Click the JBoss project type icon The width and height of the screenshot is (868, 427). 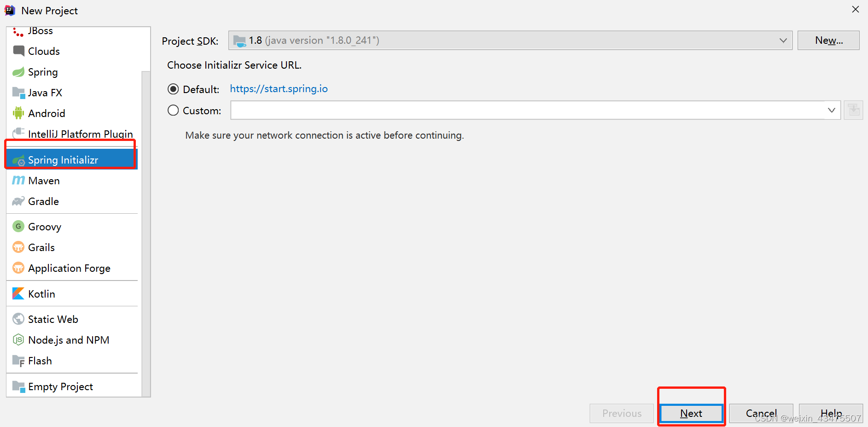click(x=18, y=32)
